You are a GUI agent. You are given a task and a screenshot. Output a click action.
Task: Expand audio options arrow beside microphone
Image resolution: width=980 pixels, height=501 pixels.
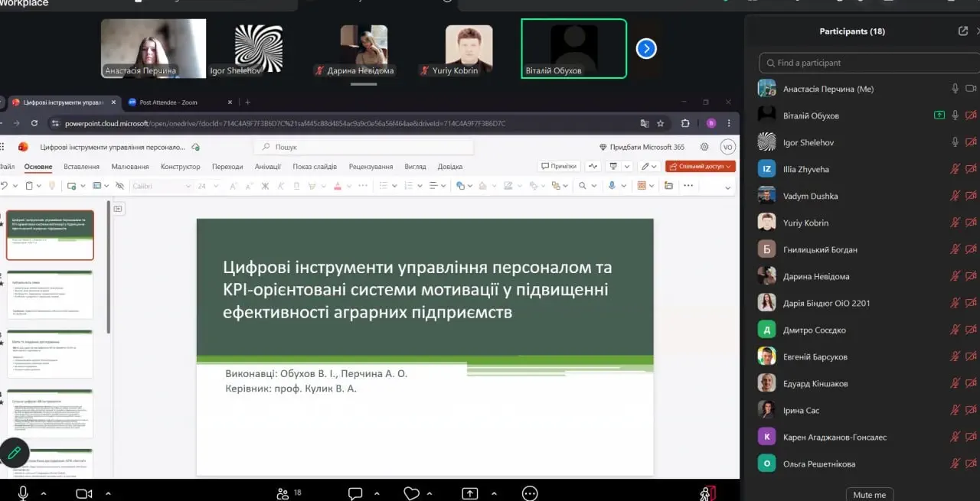coord(43,493)
